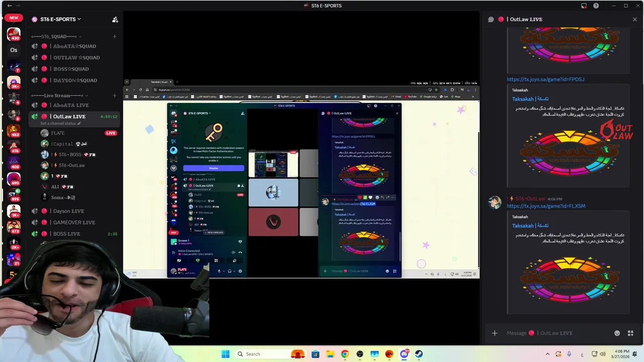Show hidden system tray icons
This screenshot has height=362, width=644.
(548, 354)
